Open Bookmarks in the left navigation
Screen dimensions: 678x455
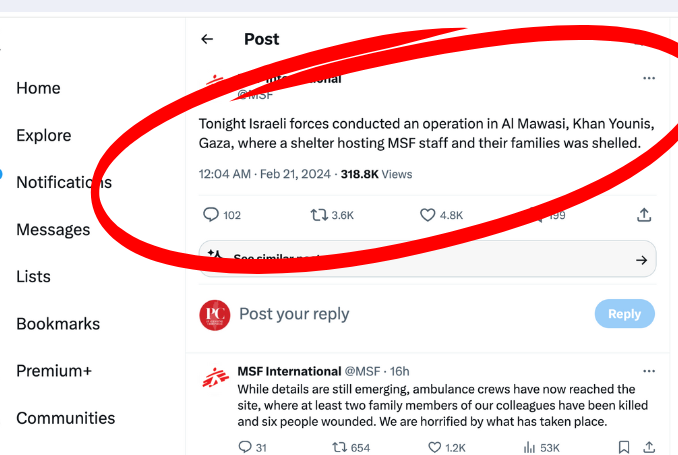click(58, 324)
